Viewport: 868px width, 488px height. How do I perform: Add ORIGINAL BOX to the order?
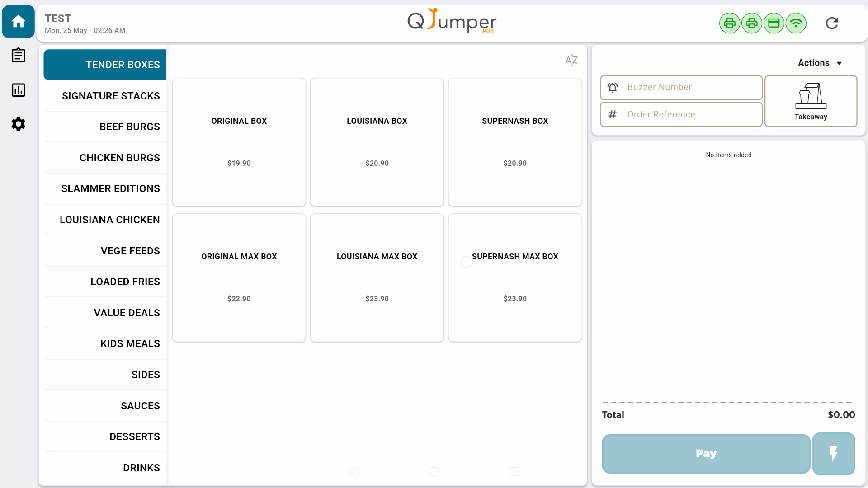tap(239, 142)
